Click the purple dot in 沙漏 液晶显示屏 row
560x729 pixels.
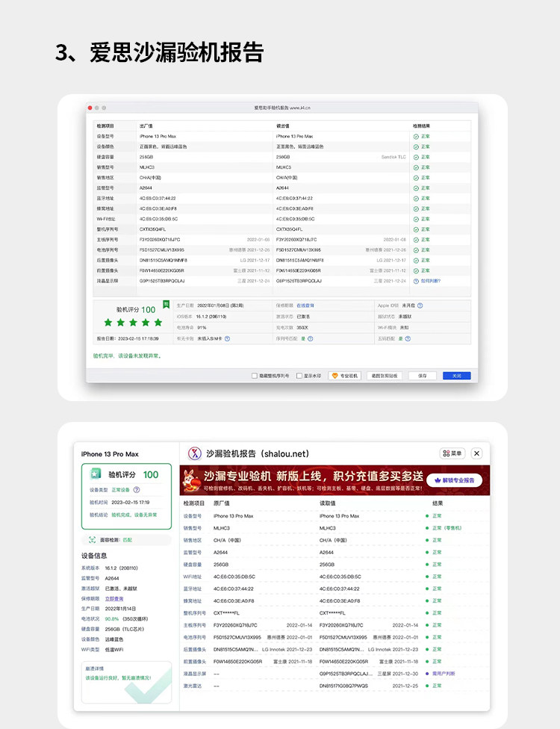point(427,674)
